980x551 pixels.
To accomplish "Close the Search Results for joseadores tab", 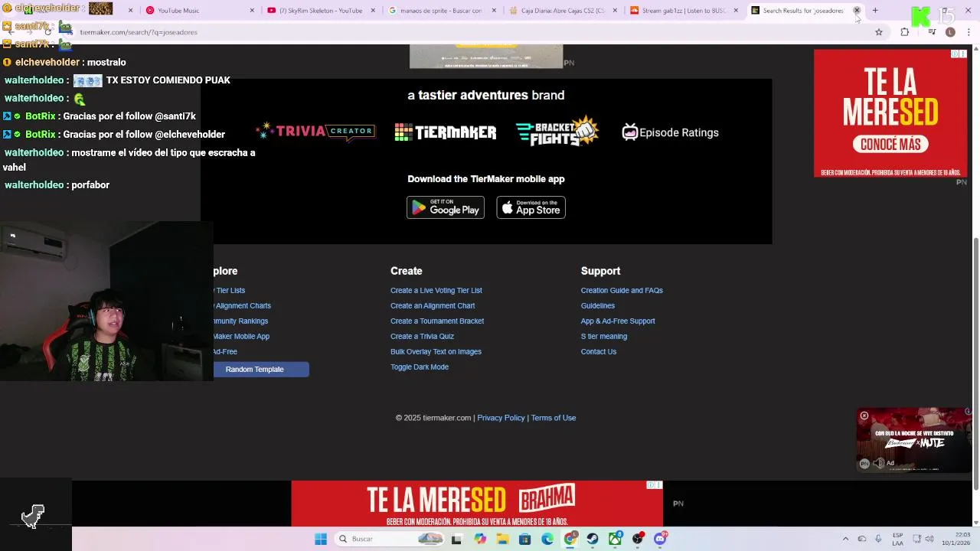I will [857, 11].
